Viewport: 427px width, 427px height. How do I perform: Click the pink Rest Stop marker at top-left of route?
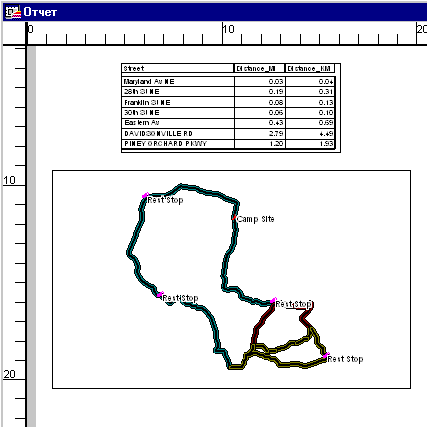click(145, 196)
